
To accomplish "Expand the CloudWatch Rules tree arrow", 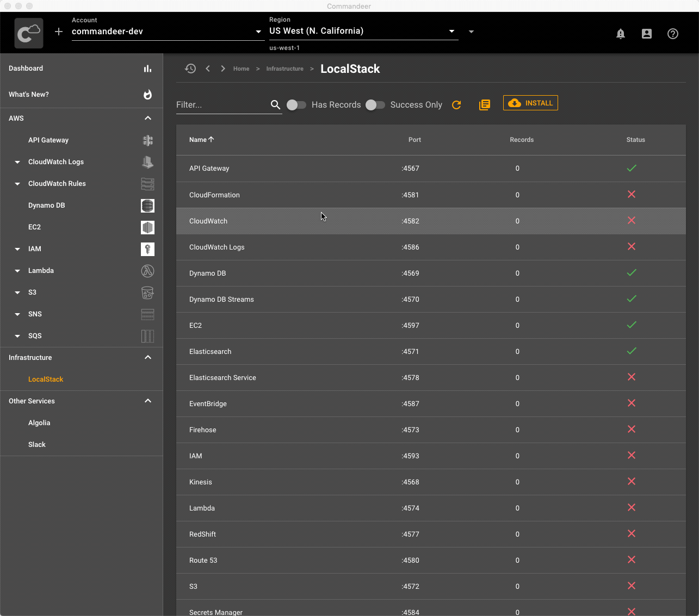I will [x=17, y=184].
